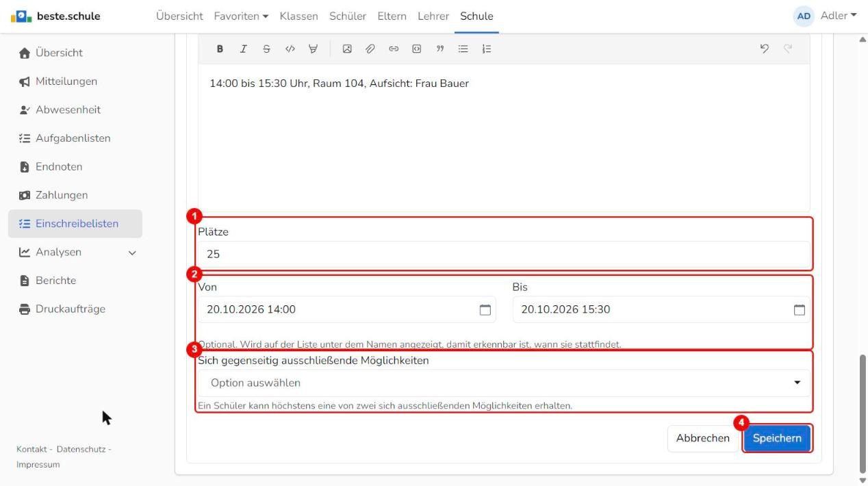Switch to the Schüler tab

(x=348, y=16)
